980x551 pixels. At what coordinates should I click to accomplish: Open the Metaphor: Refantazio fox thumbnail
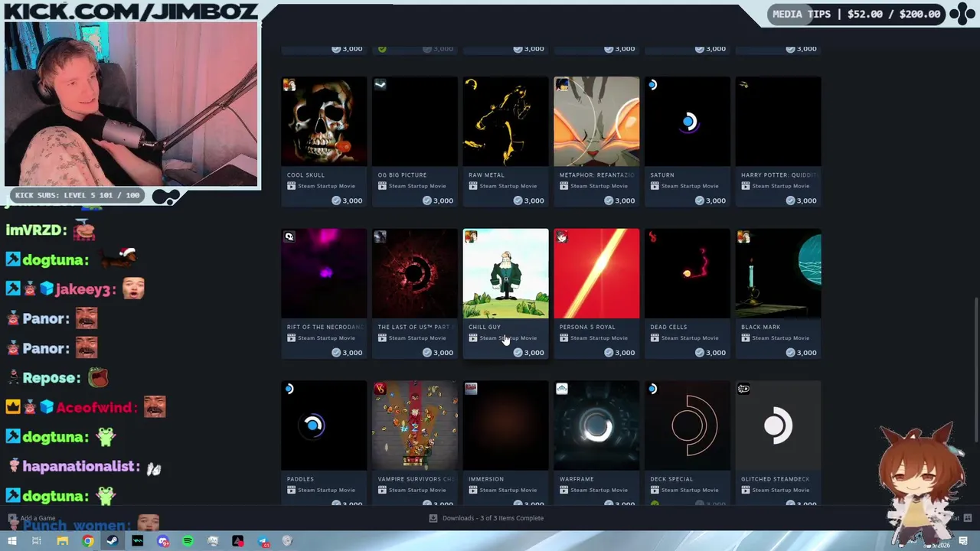[596, 121]
